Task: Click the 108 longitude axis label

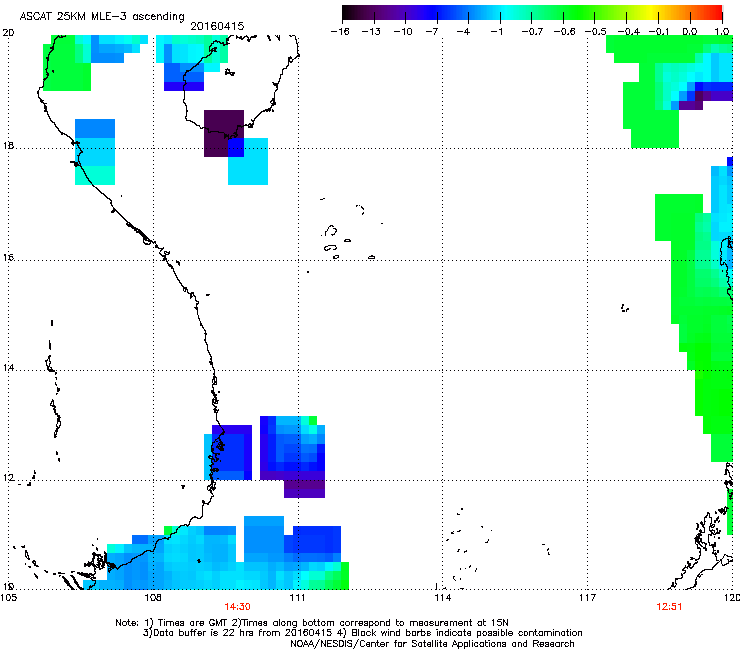Action: point(153,598)
